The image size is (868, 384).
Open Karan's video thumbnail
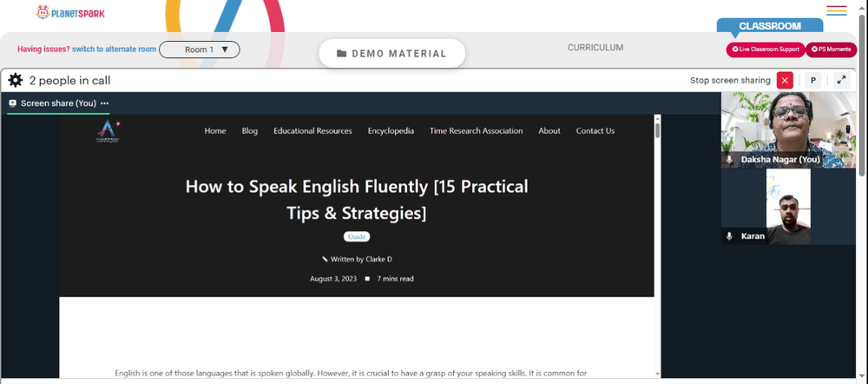click(788, 206)
